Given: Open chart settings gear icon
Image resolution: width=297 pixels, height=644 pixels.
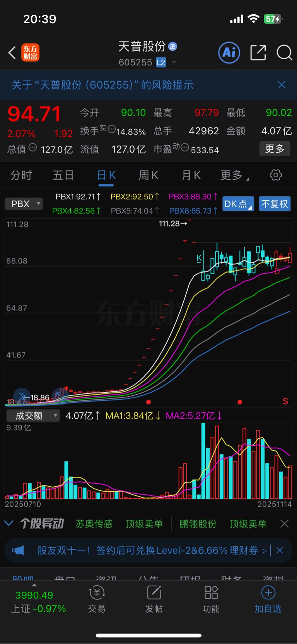Looking at the screenshot, I should tap(276, 175).
